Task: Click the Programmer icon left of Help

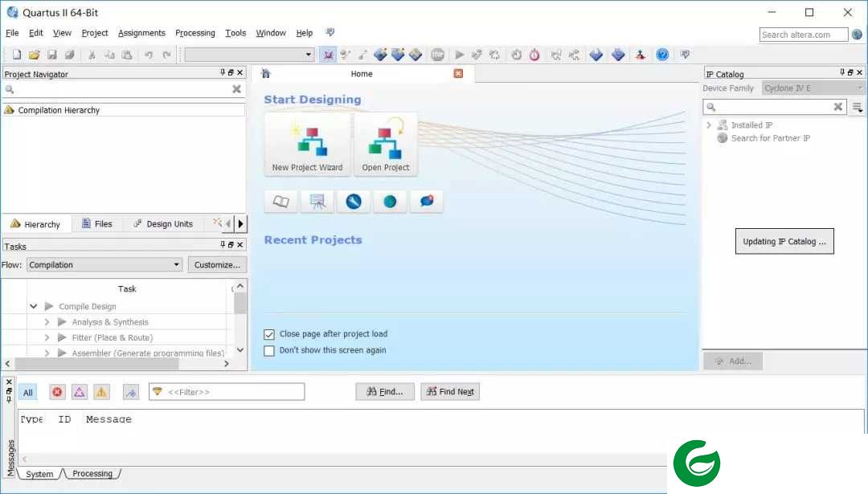Action: point(641,55)
